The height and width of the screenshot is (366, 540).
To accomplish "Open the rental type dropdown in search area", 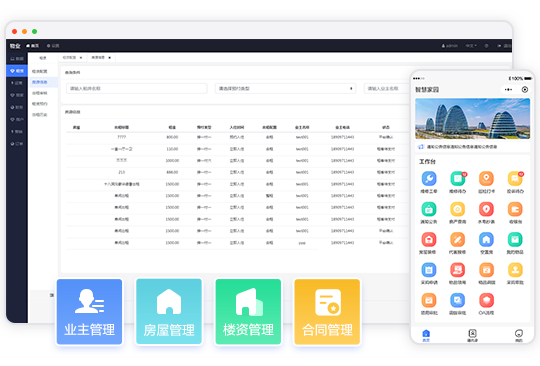I will (x=285, y=88).
